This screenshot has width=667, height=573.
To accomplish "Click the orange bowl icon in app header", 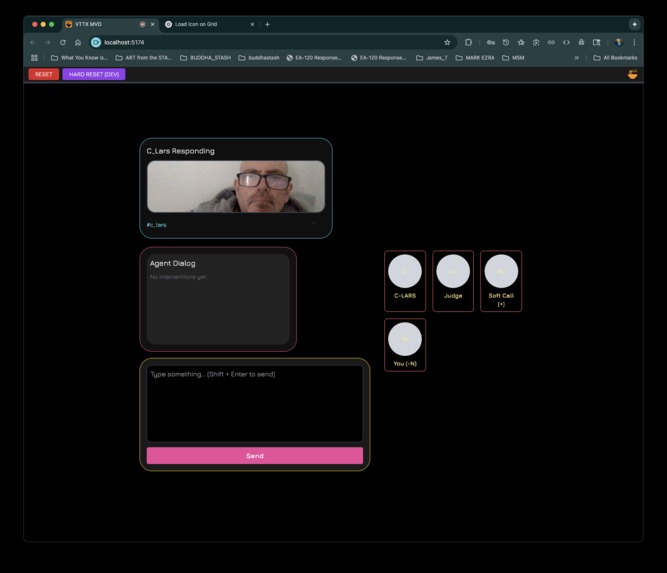I will tap(633, 74).
